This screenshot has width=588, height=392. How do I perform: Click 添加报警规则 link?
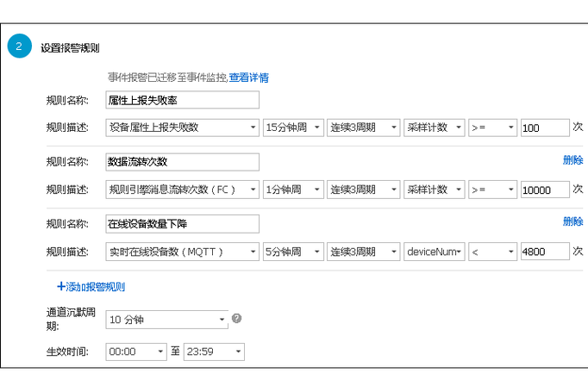[x=91, y=287]
